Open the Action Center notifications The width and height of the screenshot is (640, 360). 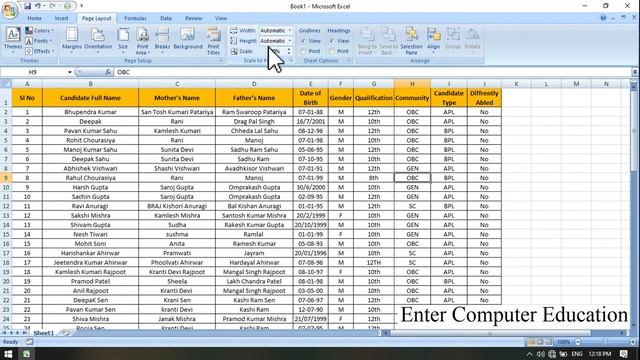624,354
